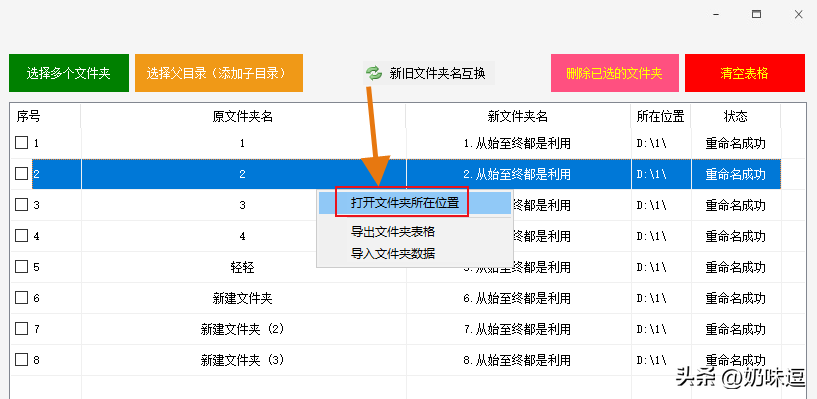
Task: Select original folder name 新建文件夹 (3)
Action: click(x=243, y=360)
